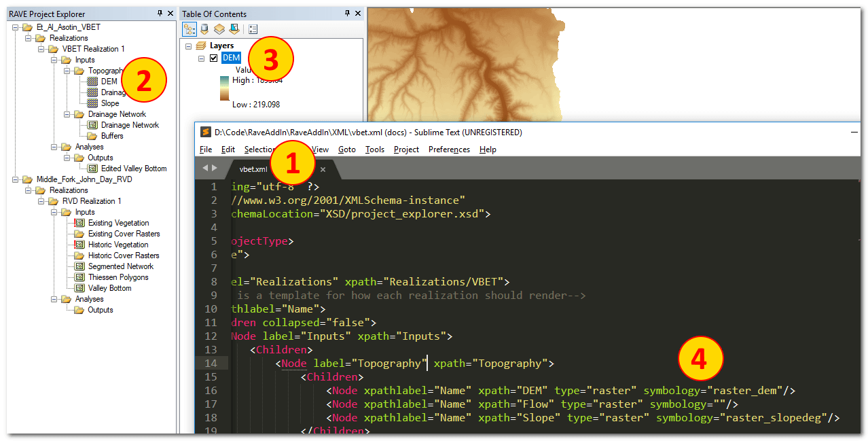
Task: Collapse VBET Realization 1 node
Action: (x=41, y=49)
